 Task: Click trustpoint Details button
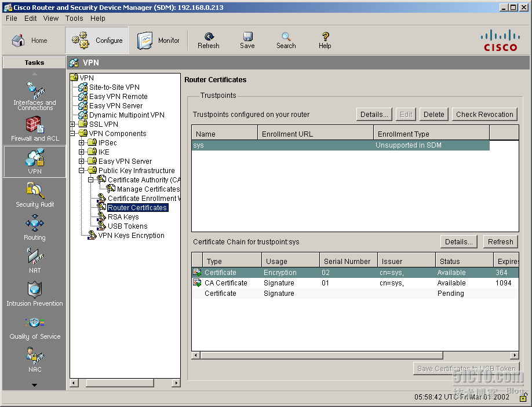374,115
